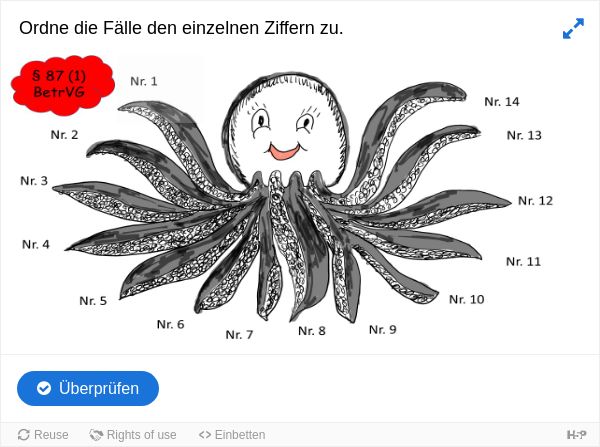The image size is (600, 447).
Task: Click the handshake Rights of use icon
Action: click(x=96, y=435)
